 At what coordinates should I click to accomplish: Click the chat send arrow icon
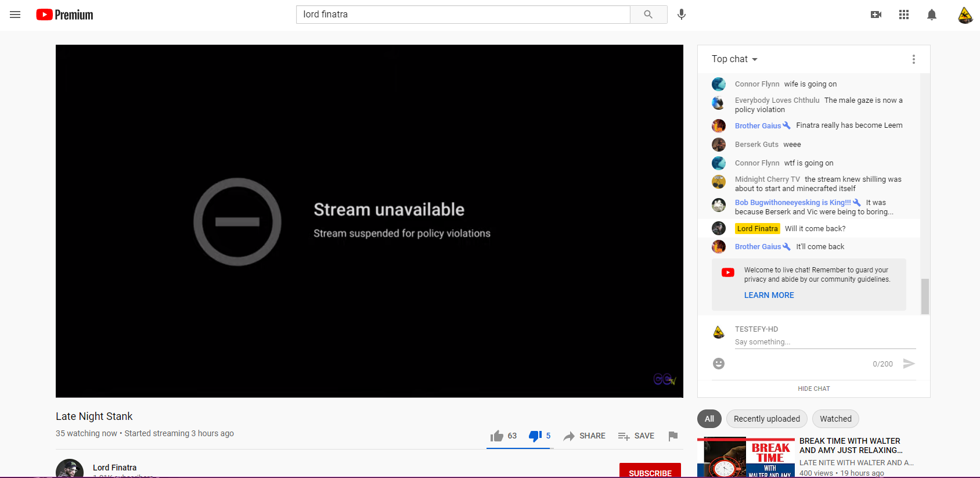(909, 364)
